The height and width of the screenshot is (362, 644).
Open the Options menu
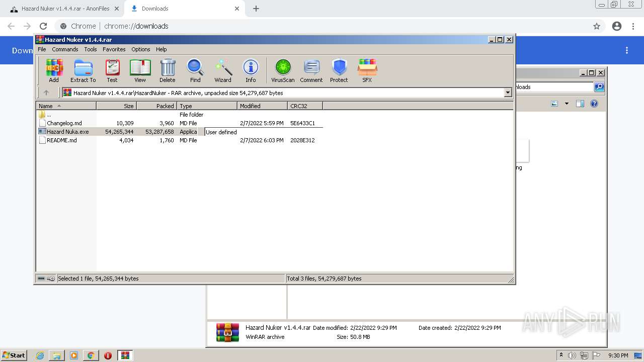coord(141,49)
